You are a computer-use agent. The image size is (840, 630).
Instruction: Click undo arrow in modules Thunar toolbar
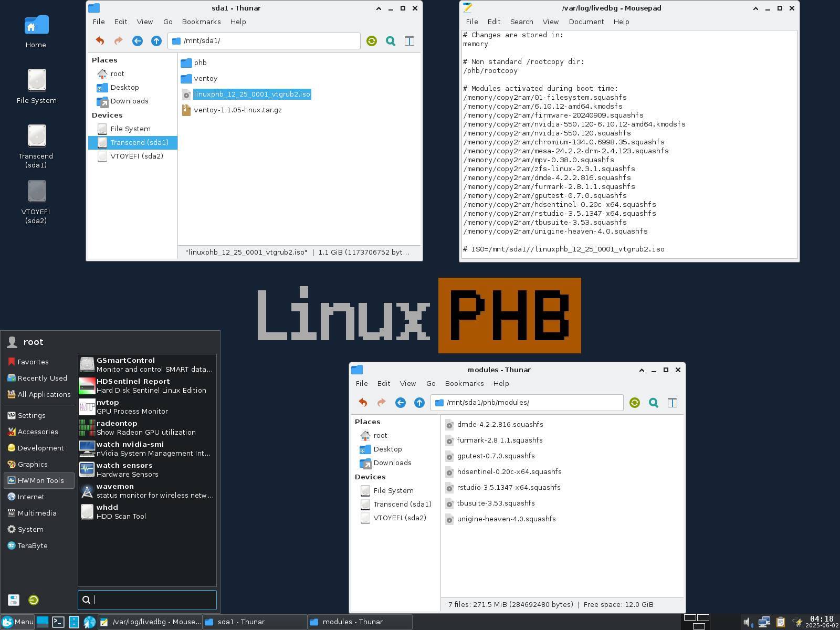pos(363,403)
